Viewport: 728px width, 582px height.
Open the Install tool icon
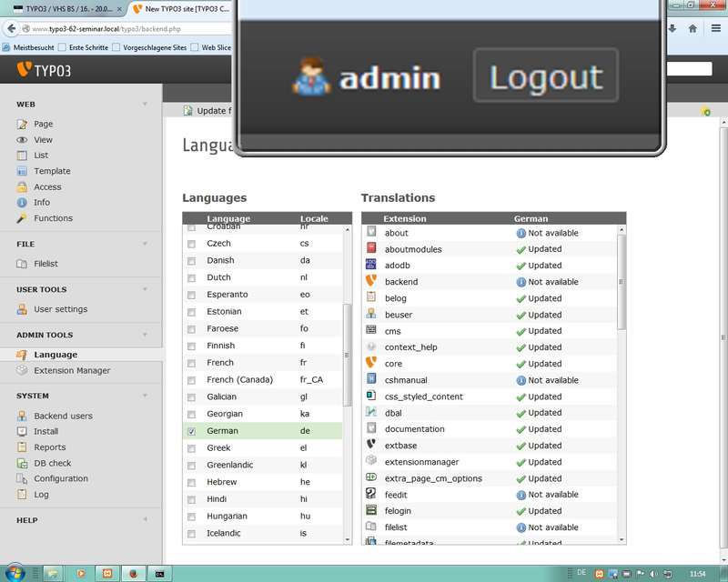pos(22,431)
